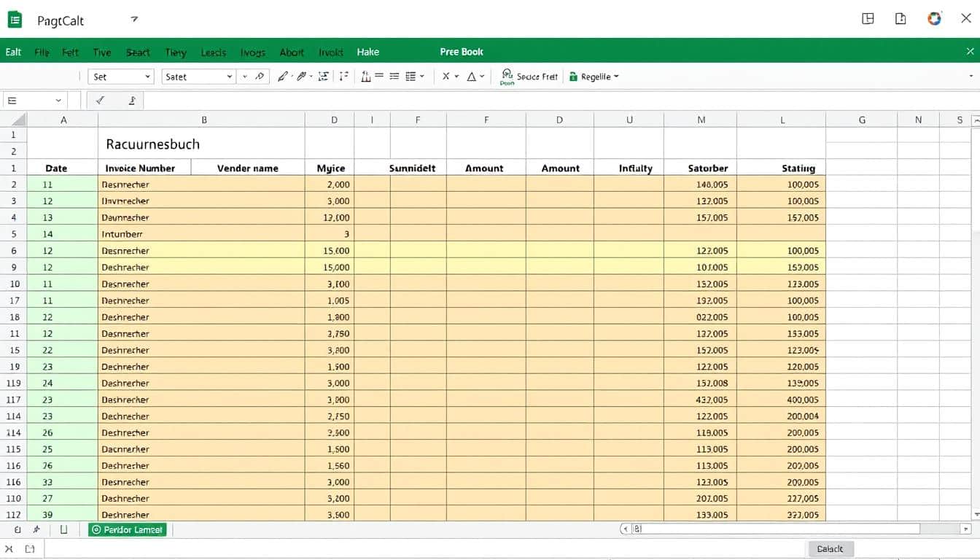The height and width of the screenshot is (560, 980).
Task: Click the green Regelile lock icon
Action: [x=573, y=77]
